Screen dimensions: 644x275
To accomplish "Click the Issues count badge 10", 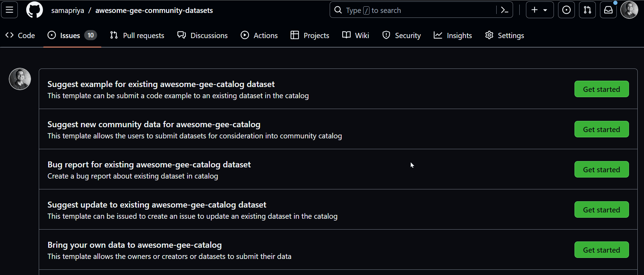I will pyautogui.click(x=90, y=35).
